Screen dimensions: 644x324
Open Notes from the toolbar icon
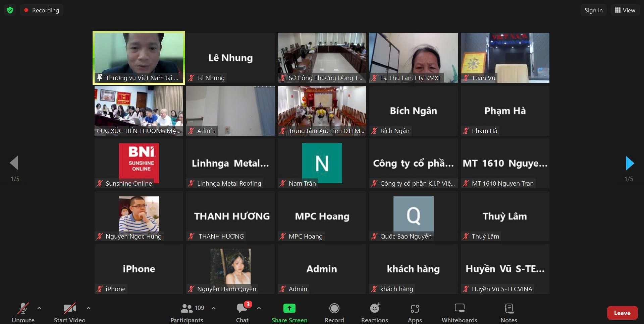click(508, 308)
